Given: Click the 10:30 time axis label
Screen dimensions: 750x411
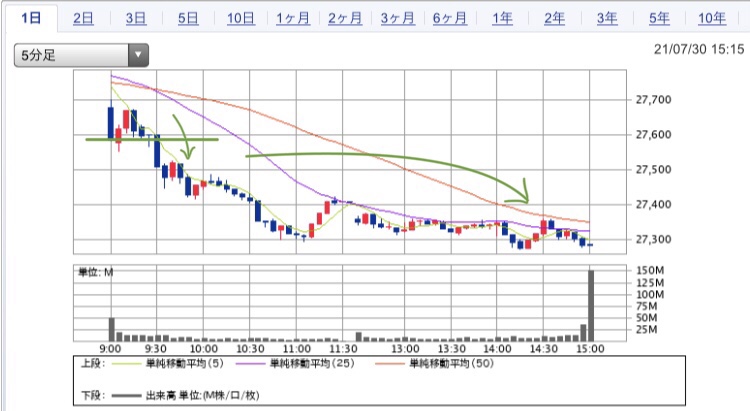Looking at the screenshot, I should click(250, 349).
